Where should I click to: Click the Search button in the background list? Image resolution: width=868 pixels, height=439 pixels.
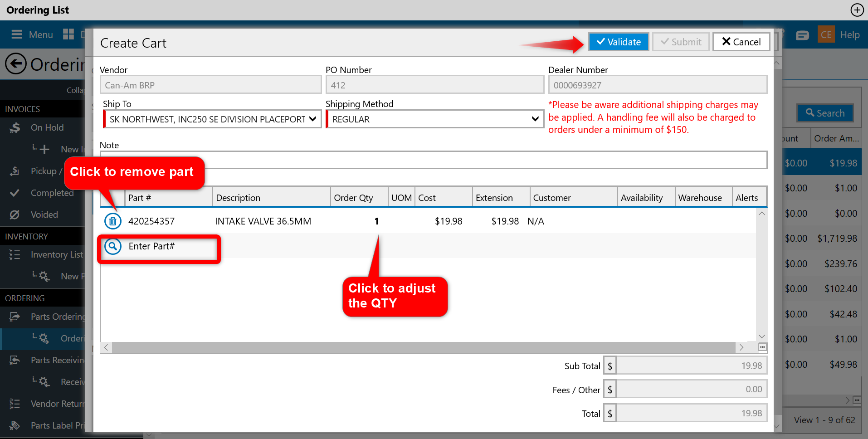click(825, 113)
